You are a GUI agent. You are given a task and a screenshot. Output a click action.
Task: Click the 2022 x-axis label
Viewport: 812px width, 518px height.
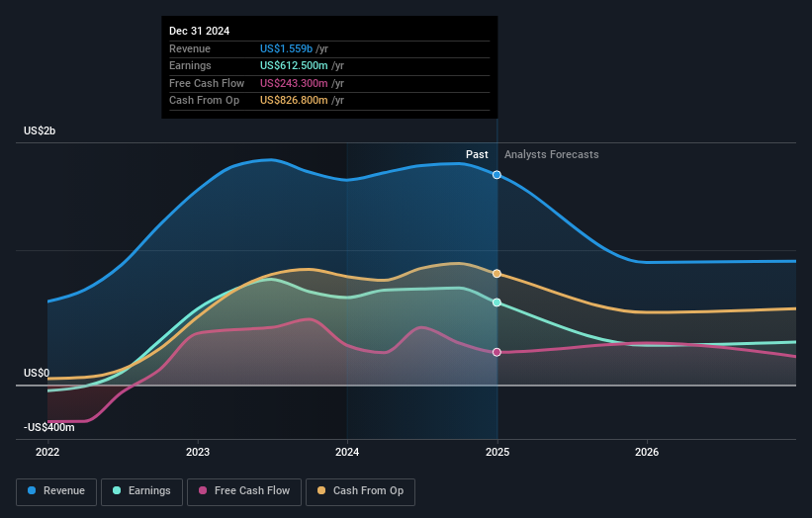pos(47,452)
